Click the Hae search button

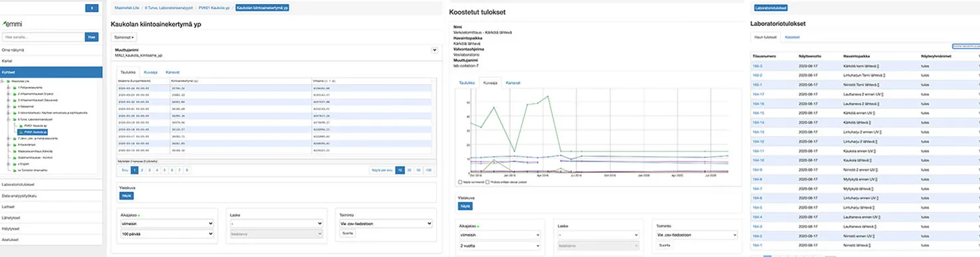(x=92, y=37)
